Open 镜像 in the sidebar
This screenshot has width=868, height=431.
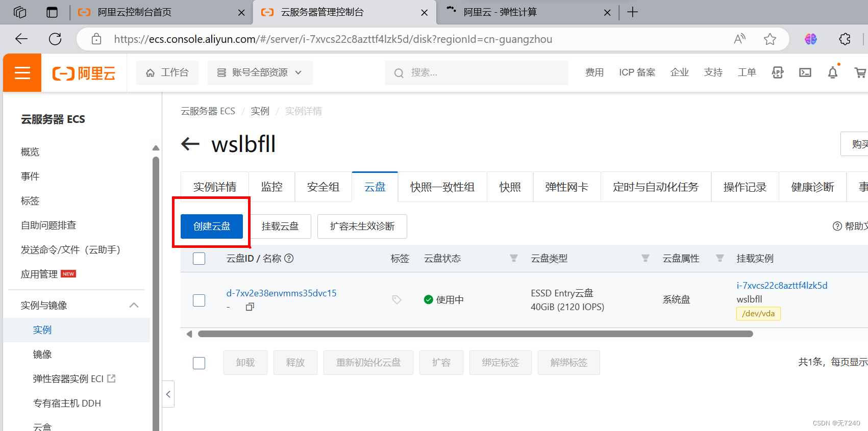click(42, 354)
